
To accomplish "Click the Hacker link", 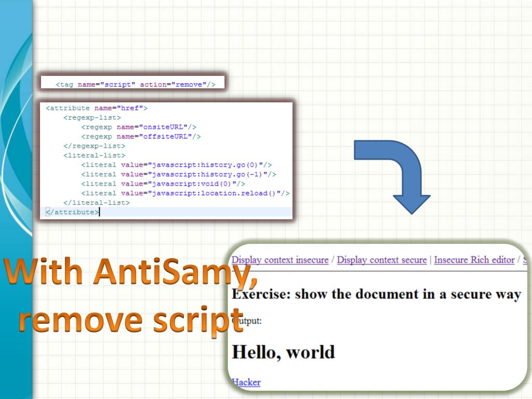I will point(246,382).
